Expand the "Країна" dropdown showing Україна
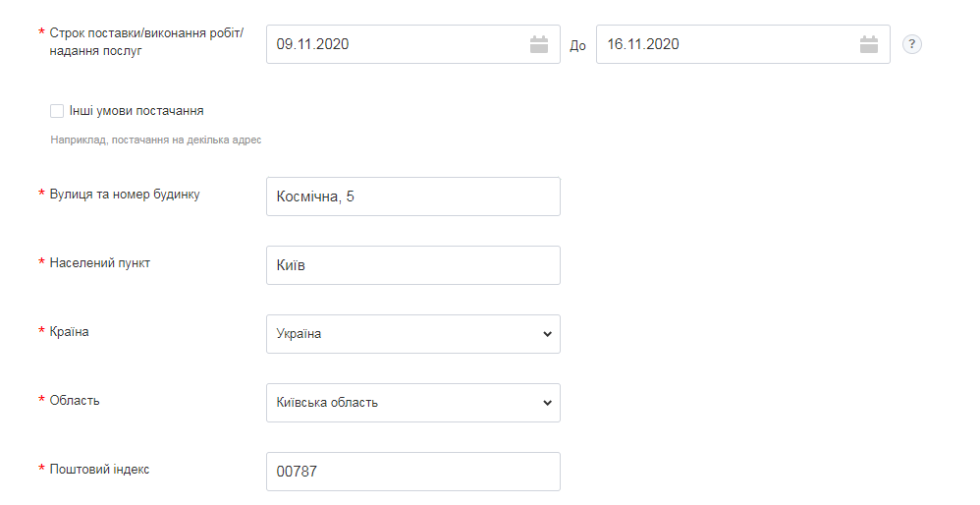This screenshot has width=980, height=505. point(412,334)
